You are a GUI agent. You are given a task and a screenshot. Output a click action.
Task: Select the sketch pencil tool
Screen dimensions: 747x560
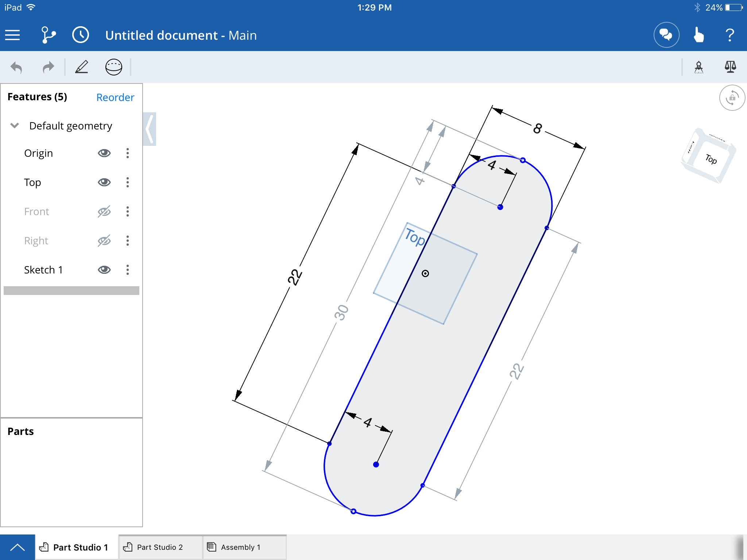[82, 67]
